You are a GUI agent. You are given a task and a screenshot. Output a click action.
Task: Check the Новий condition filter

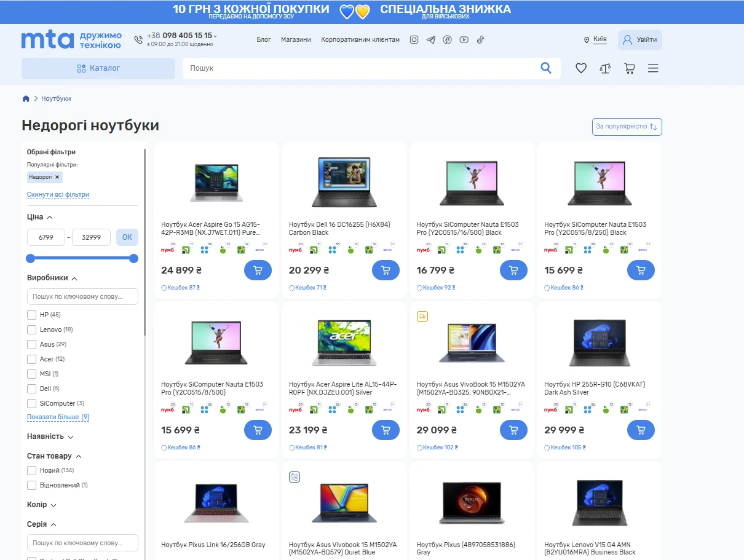tap(31, 470)
